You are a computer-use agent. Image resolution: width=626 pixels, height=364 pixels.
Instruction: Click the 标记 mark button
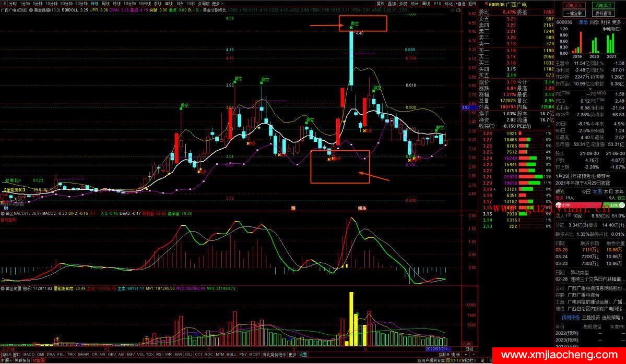pyautogui.click(x=448, y=3)
